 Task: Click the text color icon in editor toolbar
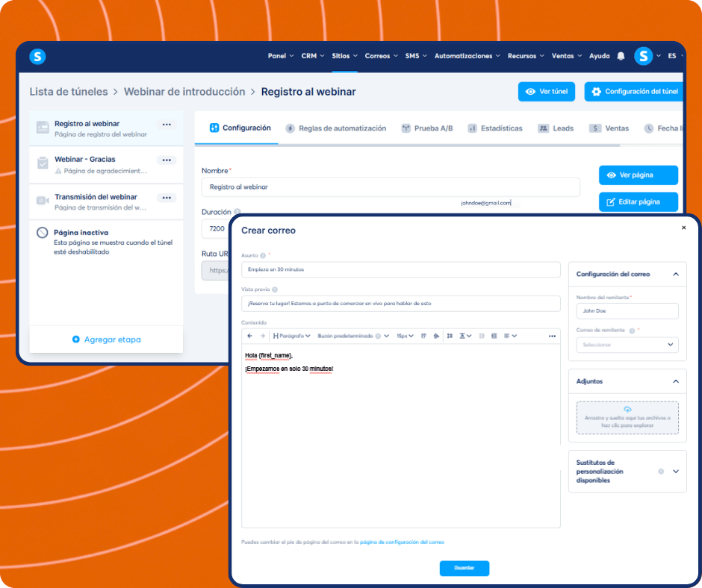click(x=423, y=336)
